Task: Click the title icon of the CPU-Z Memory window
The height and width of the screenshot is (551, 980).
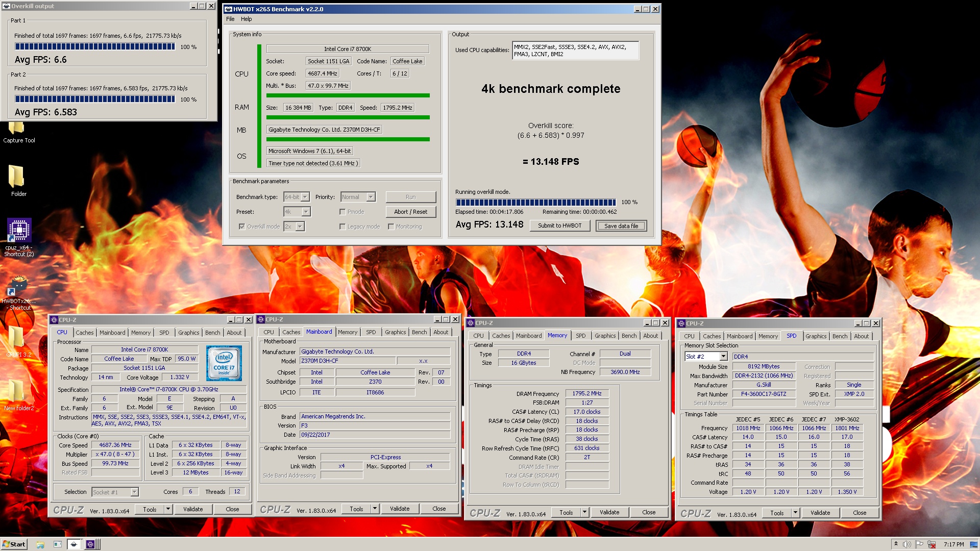Action: pos(471,323)
